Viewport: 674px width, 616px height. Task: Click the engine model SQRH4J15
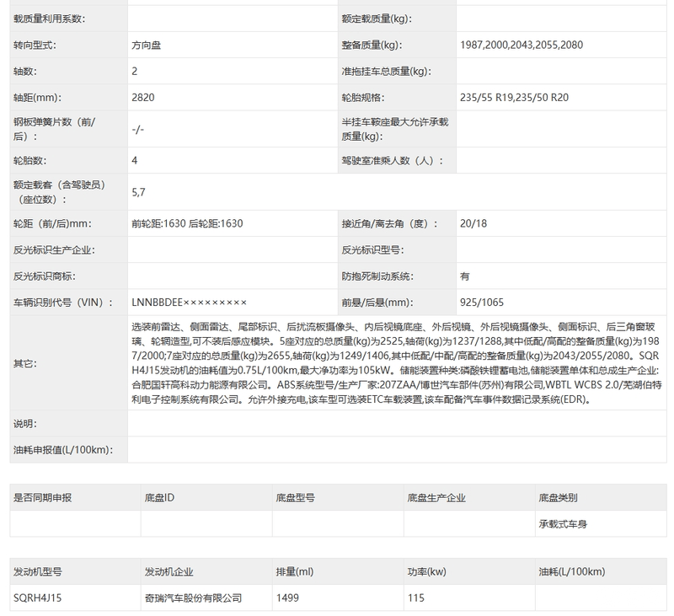(38, 597)
